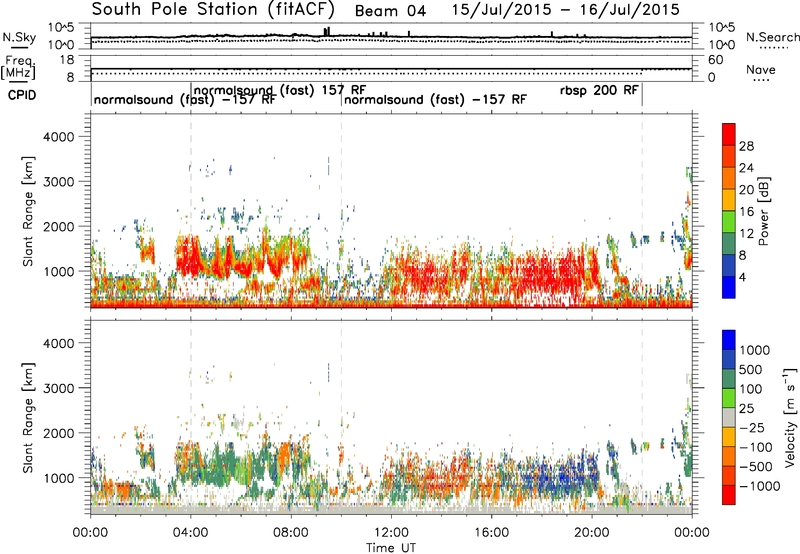Click the 'normalsound (fast) -157 RF' label after 10:00
800x554 pixels.
coord(435,99)
